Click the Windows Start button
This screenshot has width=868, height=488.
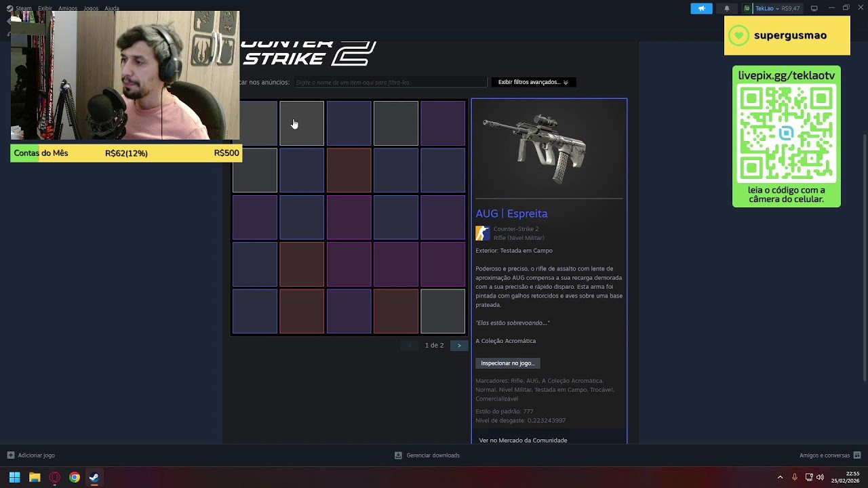[x=14, y=477]
